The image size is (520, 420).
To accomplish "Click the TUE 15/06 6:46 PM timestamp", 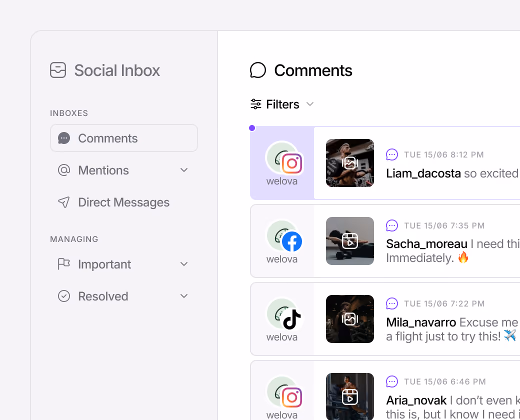I will click(444, 381).
